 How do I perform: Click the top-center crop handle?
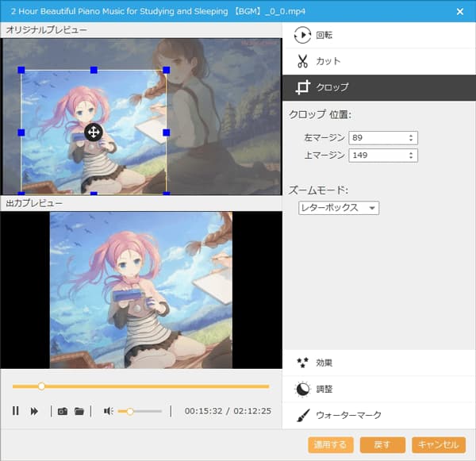tap(94, 70)
